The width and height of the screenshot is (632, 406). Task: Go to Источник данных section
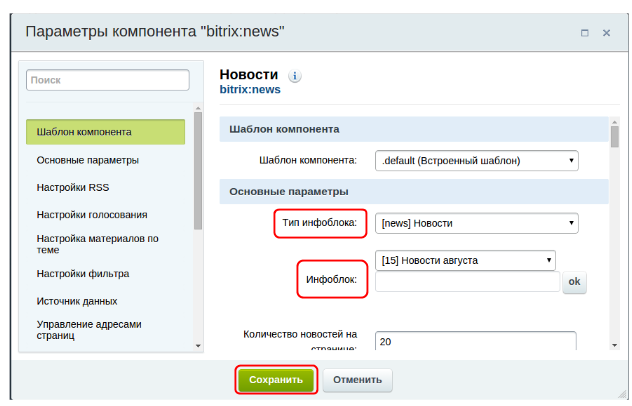point(77,301)
